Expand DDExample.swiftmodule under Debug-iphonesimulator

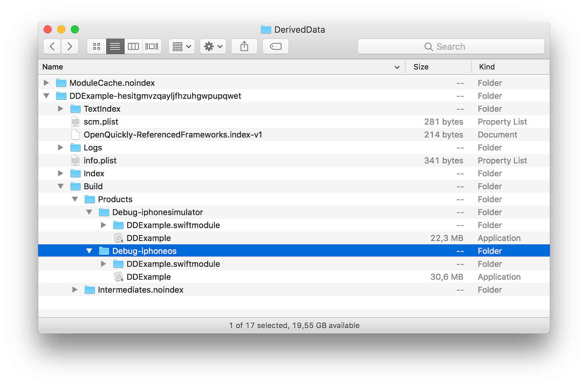click(x=104, y=225)
